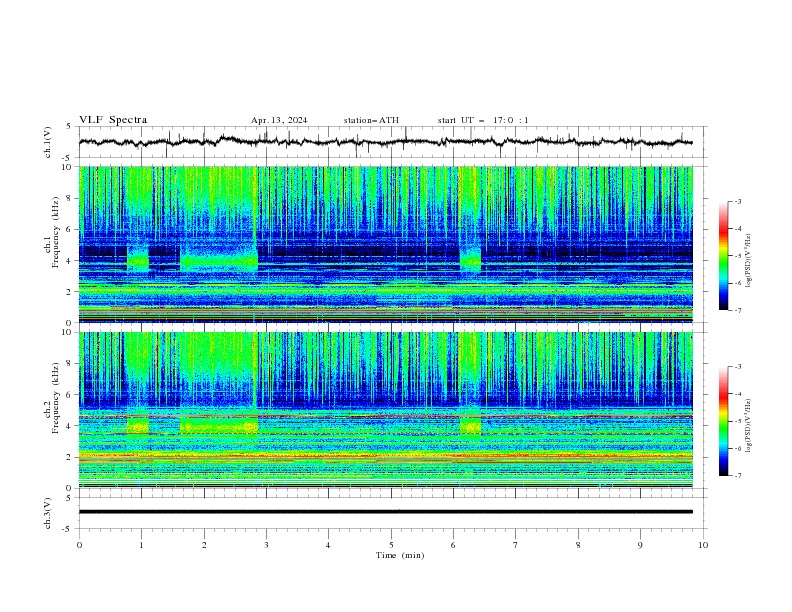The height and width of the screenshot is (612, 792).
Task: Click the log(PSD) label next to ch.1 colorbar
Action: [748, 261]
